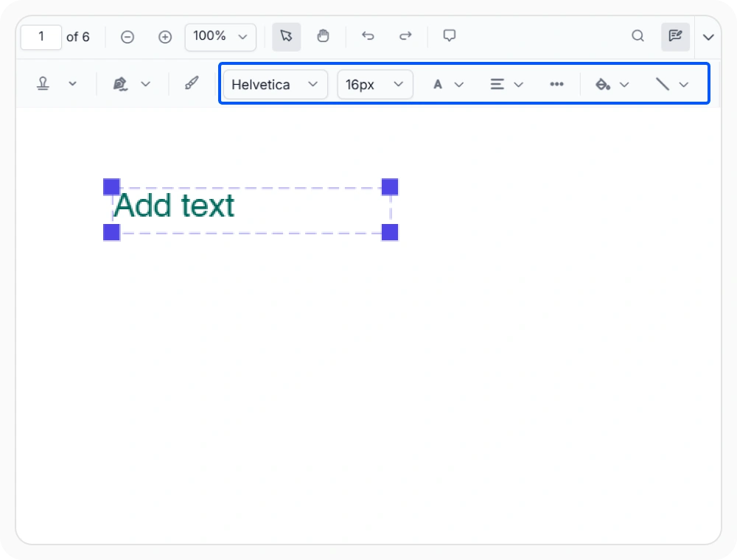Zoom in with the plus icon
The width and height of the screenshot is (737, 560).
pyautogui.click(x=165, y=37)
